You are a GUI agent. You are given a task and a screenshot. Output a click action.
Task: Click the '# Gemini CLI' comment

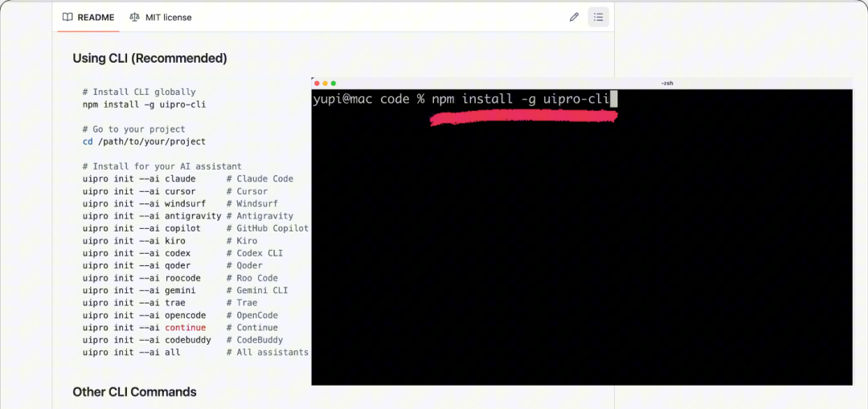point(257,290)
